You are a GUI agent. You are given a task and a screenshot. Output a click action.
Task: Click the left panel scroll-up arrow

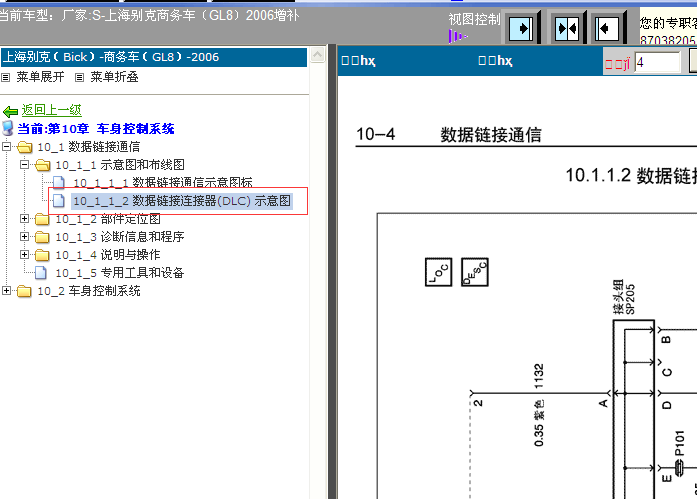pos(317,55)
